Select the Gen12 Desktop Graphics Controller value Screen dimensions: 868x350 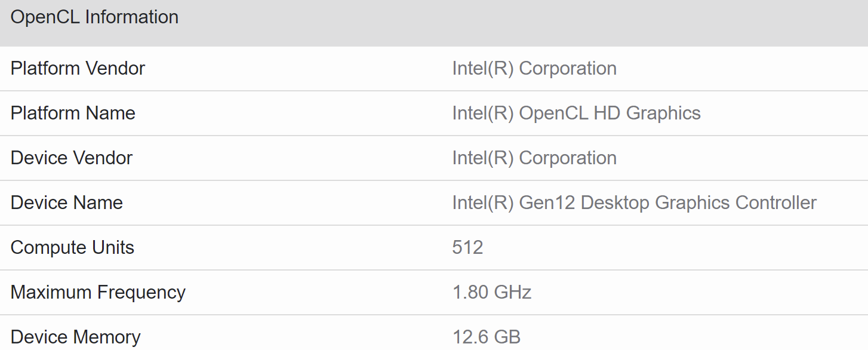tap(634, 203)
